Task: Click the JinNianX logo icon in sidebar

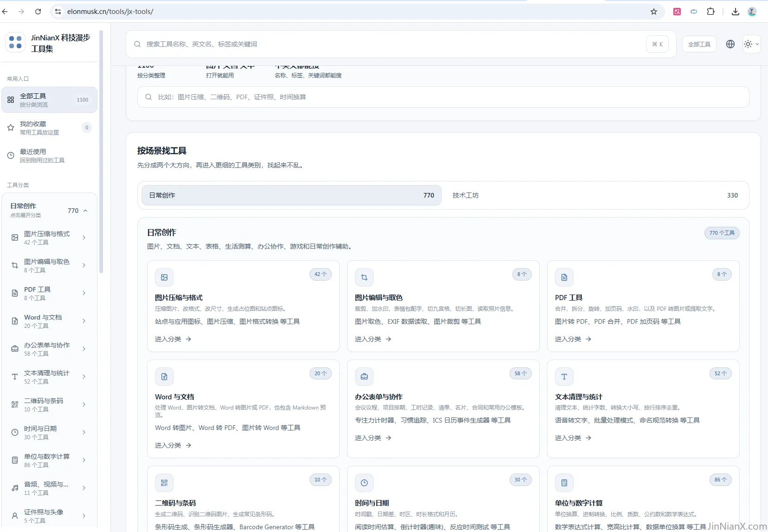Action: pos(15,42)
